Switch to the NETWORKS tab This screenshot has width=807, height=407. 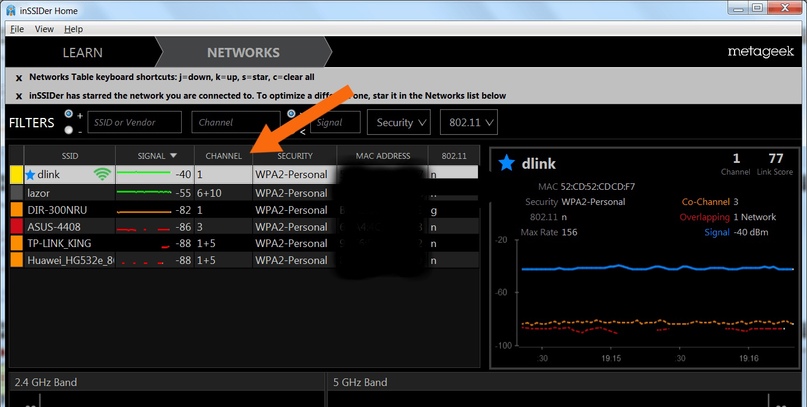[x=243, y=52]
